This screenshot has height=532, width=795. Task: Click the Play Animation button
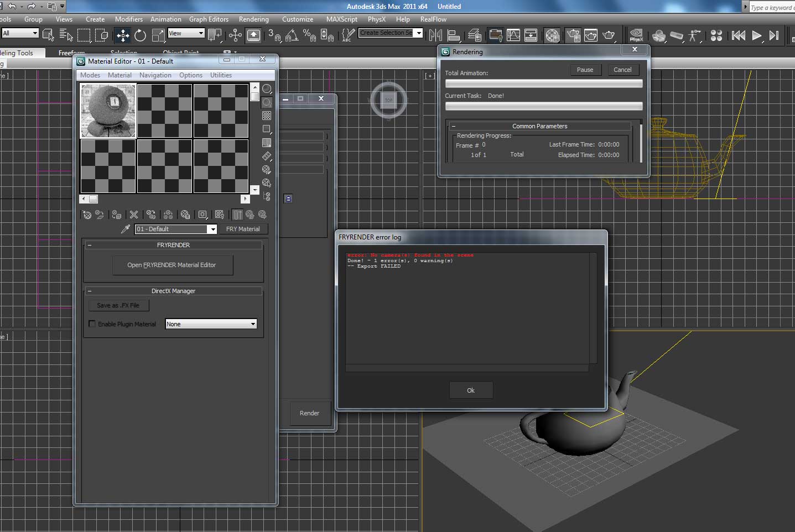756,35
